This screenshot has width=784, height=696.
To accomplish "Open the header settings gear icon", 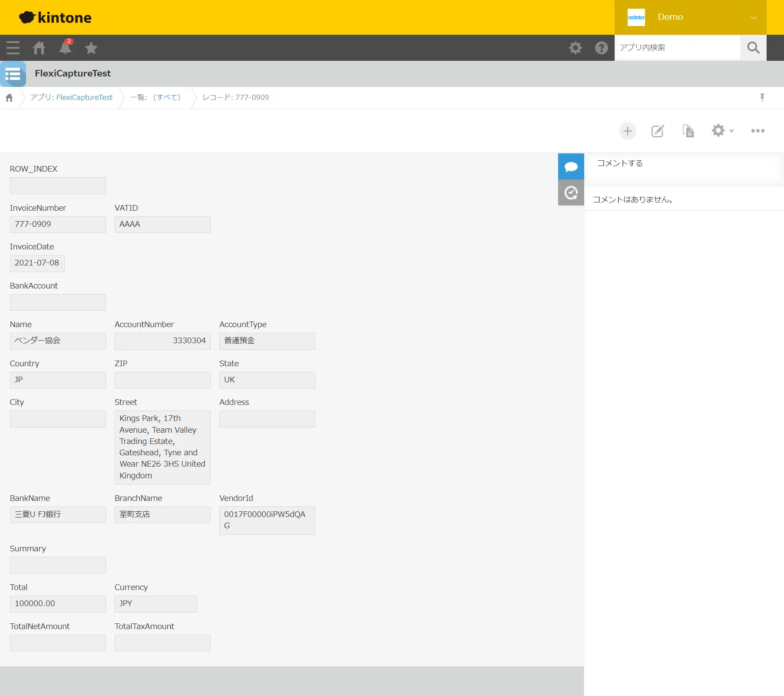I will 576,48.
